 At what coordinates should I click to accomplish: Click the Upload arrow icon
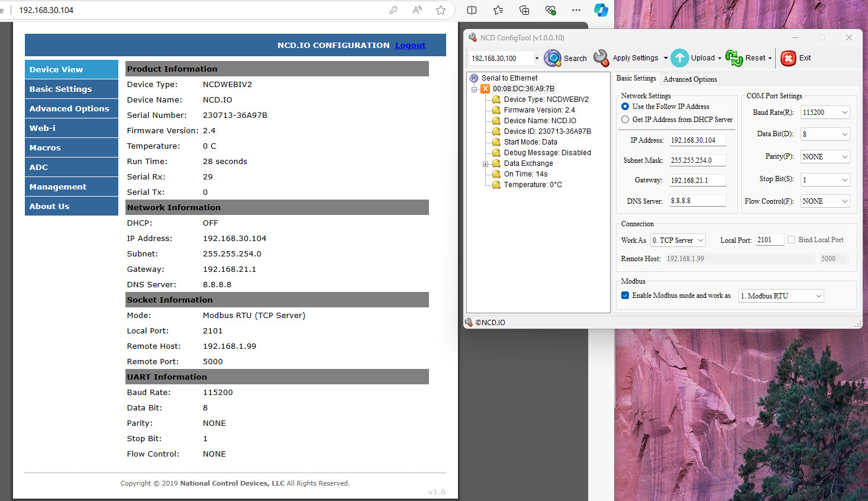pos(680,58)
